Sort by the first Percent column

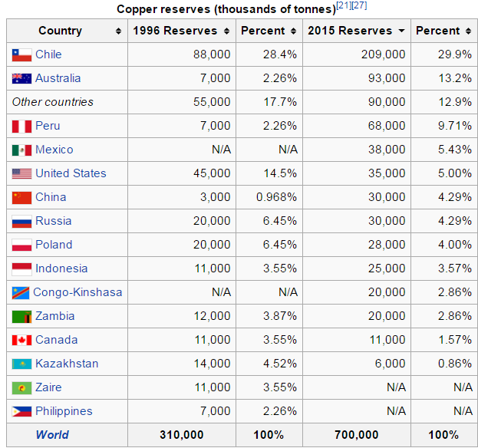293,31
